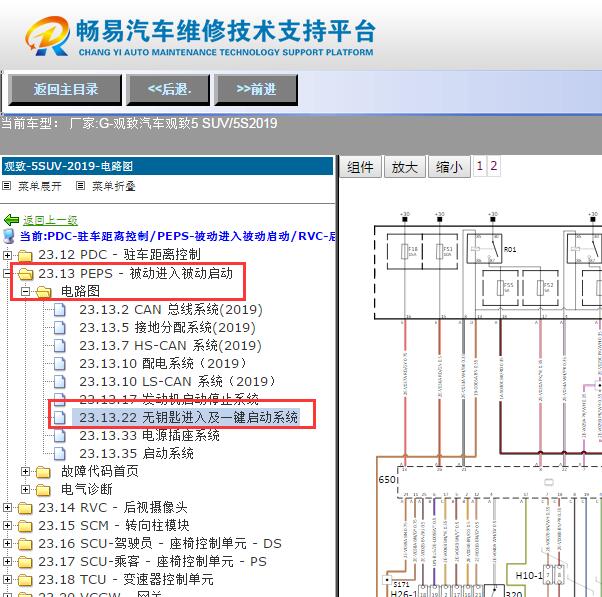Expand the 电气诊断 folder

25,490
